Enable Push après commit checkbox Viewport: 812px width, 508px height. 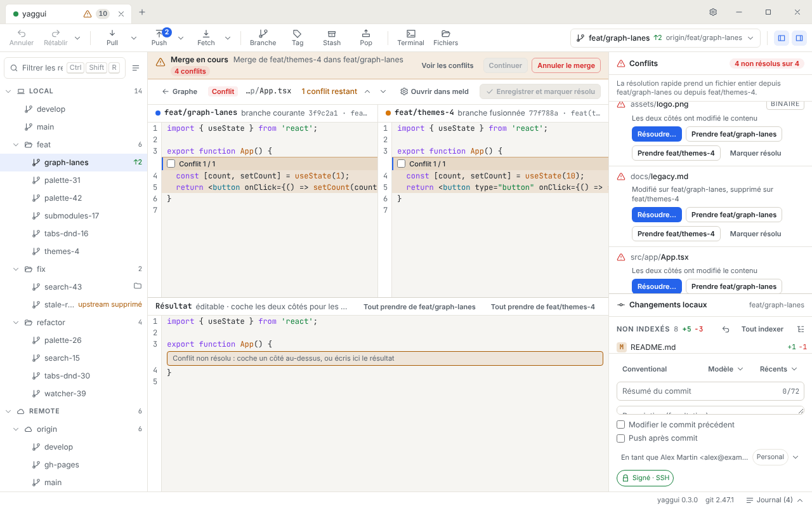pyautogui.click(x=621, y=438)
